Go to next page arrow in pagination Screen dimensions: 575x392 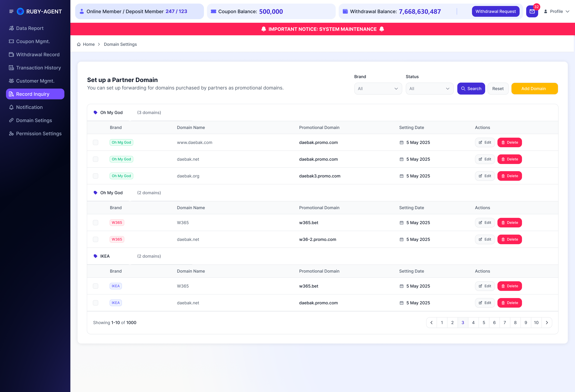(x=547, y=323)
